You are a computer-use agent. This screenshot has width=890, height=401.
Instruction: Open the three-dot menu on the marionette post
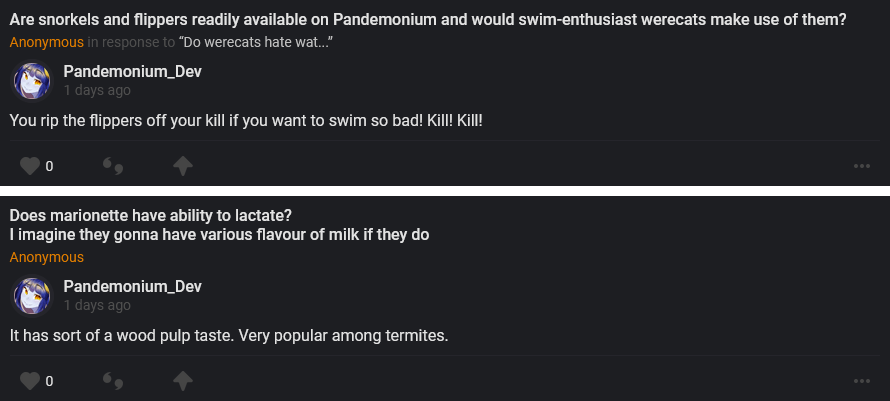[862, 381]
